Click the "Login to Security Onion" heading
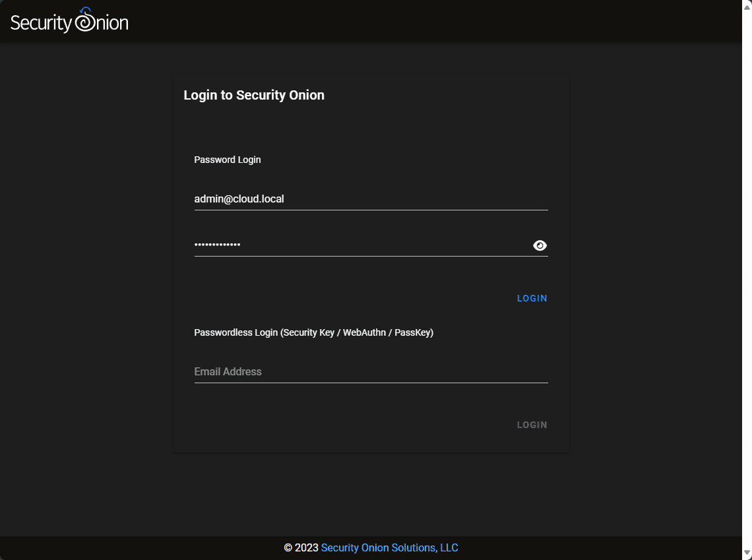The width and height of the screenshot is (752, 560). click(254, 95)
